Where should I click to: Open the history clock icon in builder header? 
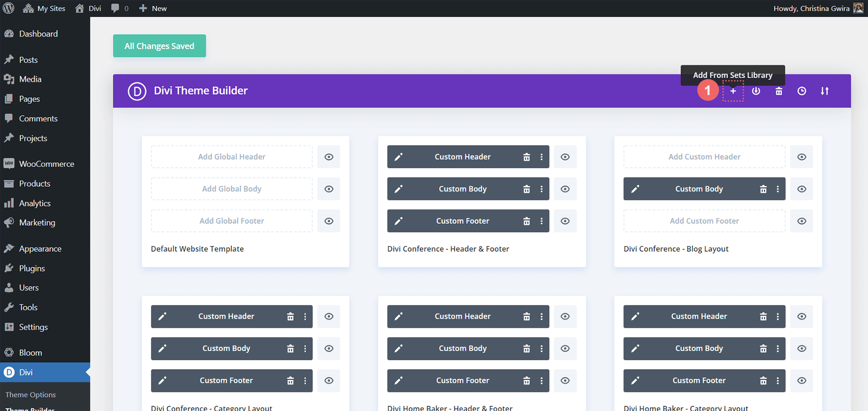[801, 91]
